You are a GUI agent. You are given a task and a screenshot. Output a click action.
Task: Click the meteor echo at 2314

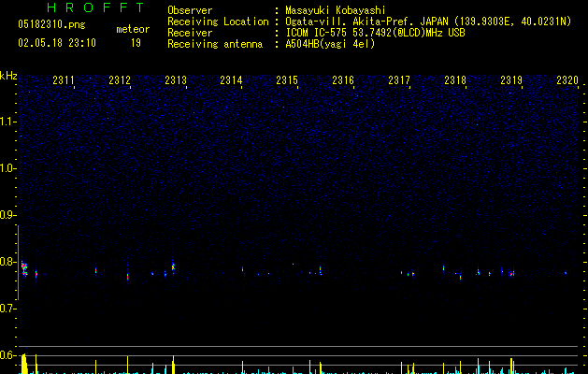point(243,269)
